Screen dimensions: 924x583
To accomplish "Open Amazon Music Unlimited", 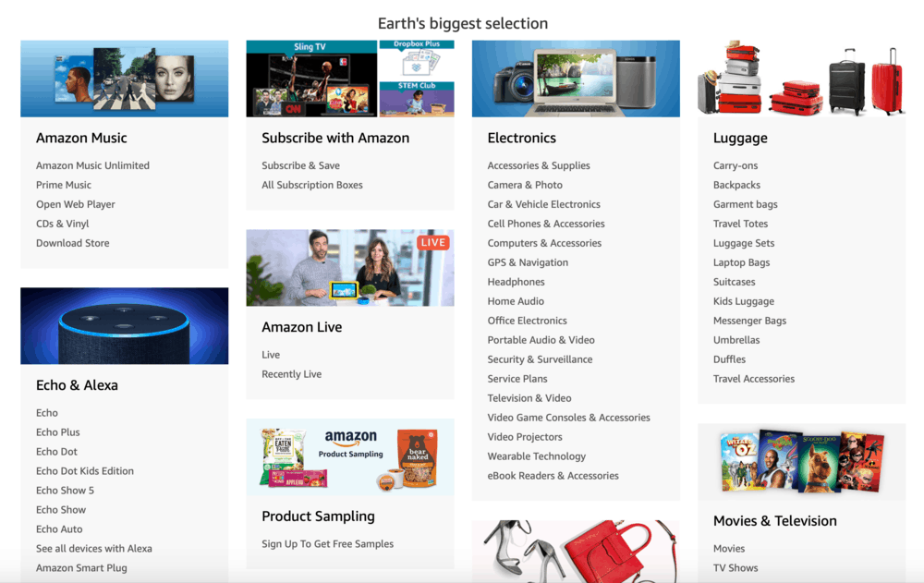I will (x=91, y=164).
